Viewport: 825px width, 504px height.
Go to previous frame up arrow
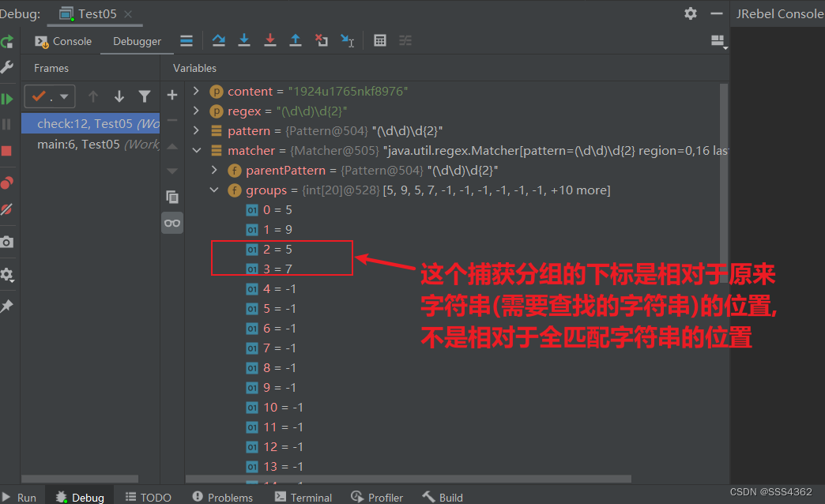click(93, 96)
